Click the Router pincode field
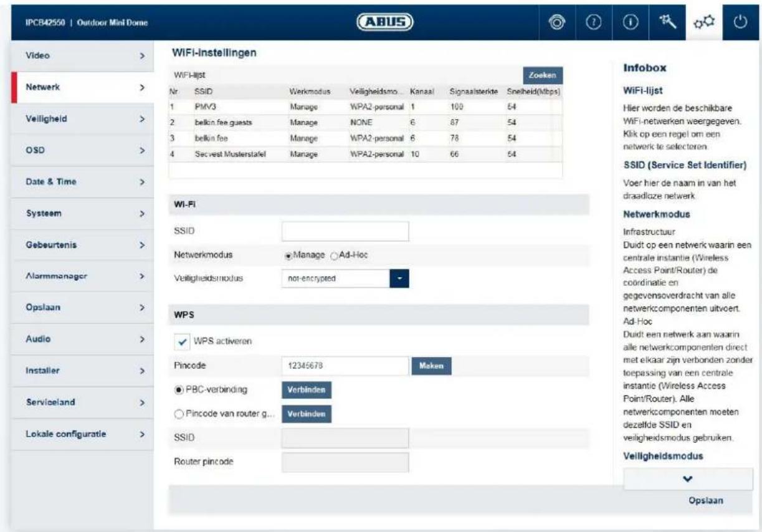Viewport: 762px width, 532px height. (x=345, y=462)
